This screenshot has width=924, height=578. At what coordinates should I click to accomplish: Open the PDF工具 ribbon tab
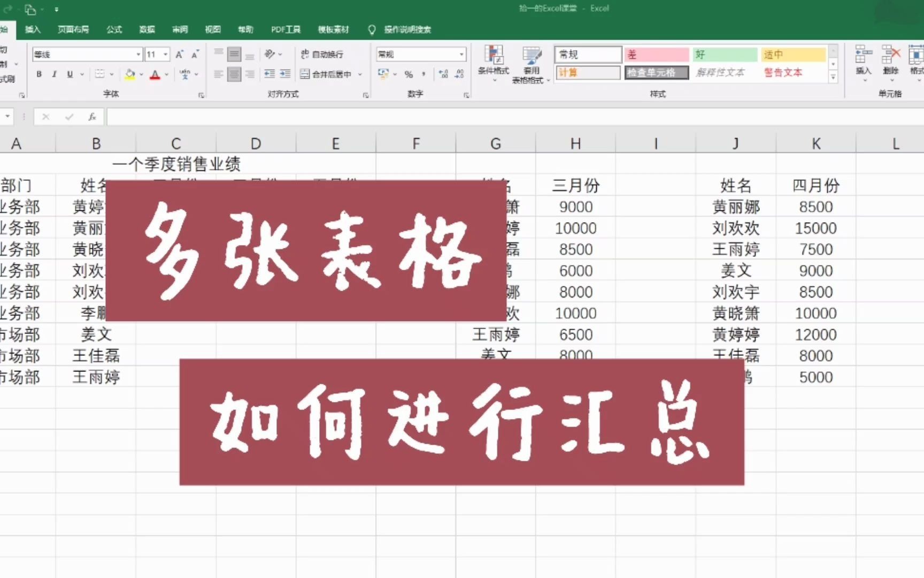[286, 29]
